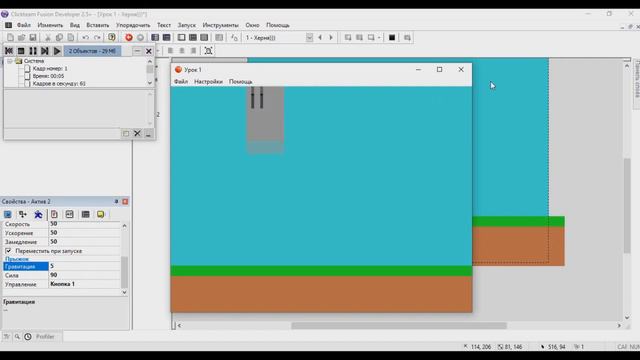Close the Свойства properties panel

coord(125,202)
